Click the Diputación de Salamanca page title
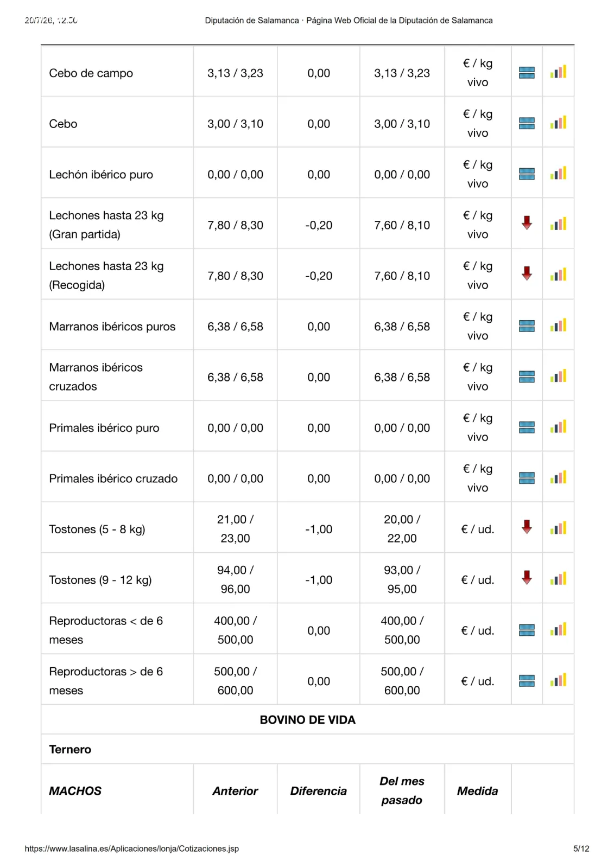Viewport: 614px width, 868px height. click(x=349, y=21)
